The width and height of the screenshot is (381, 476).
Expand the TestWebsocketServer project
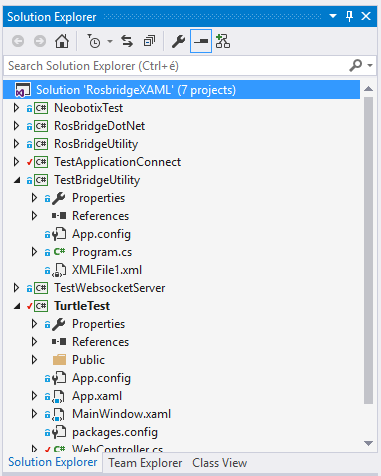(16, 288)
